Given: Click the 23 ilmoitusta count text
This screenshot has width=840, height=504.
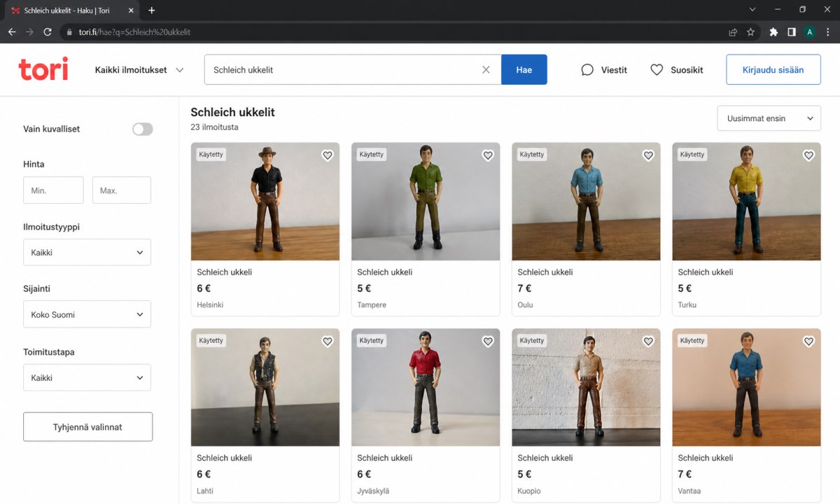Looking at the screenshot, I should pos(214,127).
